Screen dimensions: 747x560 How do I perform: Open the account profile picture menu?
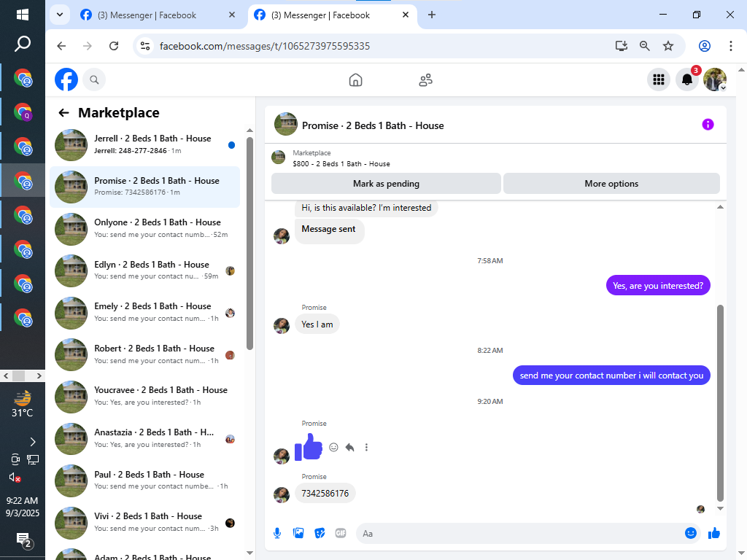point(715,79)
